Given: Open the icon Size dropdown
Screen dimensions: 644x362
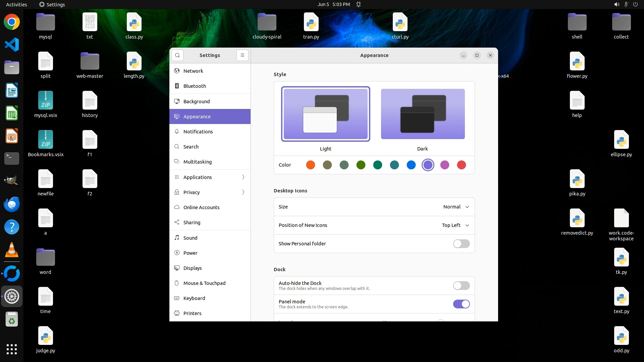Looking at the screenshot, I should click(456, 207).
